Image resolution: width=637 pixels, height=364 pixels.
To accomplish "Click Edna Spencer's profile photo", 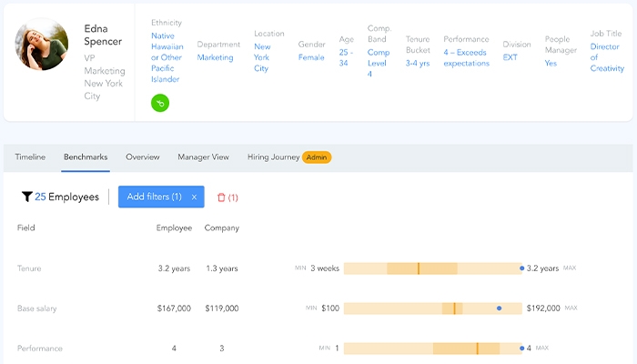I will [x=41, y=45].
